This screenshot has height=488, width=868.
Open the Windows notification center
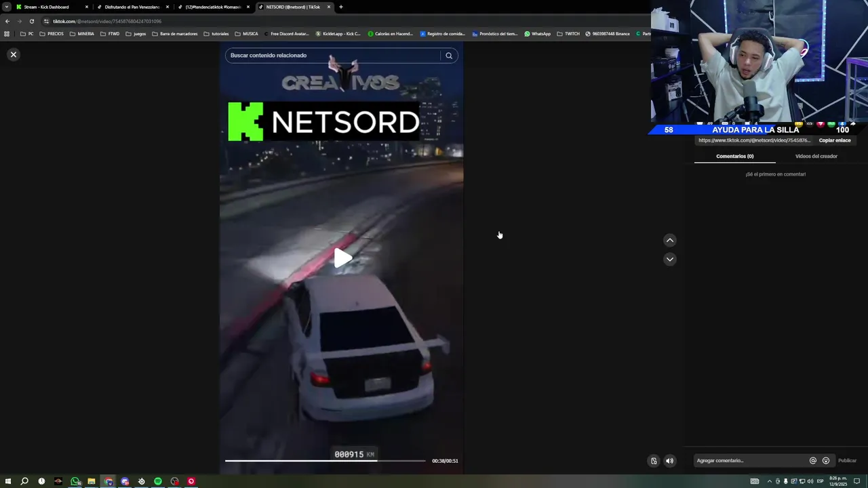pyautogui.click(x=856, y=481)
